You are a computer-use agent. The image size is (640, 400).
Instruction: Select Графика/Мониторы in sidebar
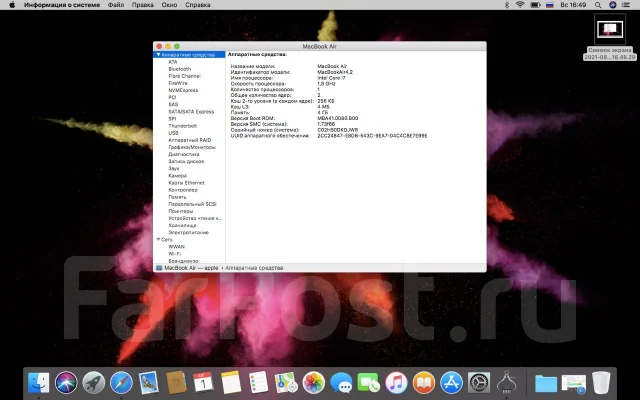tap(192, 147)
